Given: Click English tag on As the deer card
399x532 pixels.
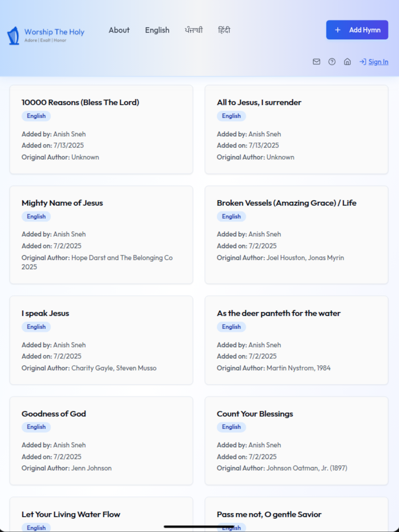Looking at the screenshot, I should click(231, 327).
